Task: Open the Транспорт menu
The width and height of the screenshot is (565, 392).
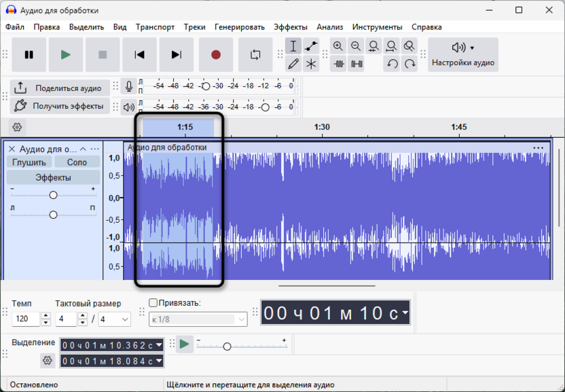Action: (156, 27)
